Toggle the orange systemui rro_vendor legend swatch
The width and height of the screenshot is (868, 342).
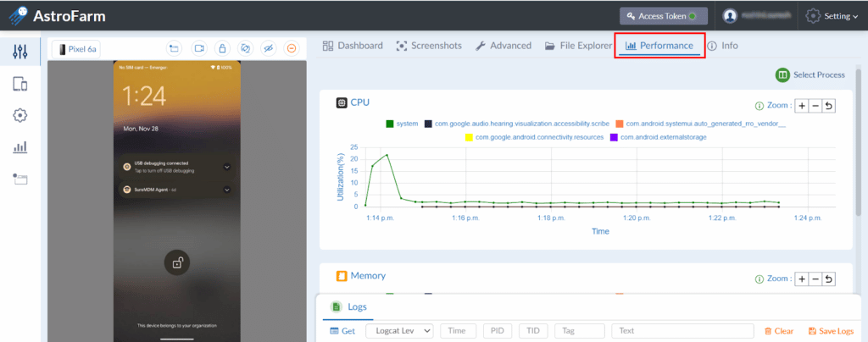point(620,124)
